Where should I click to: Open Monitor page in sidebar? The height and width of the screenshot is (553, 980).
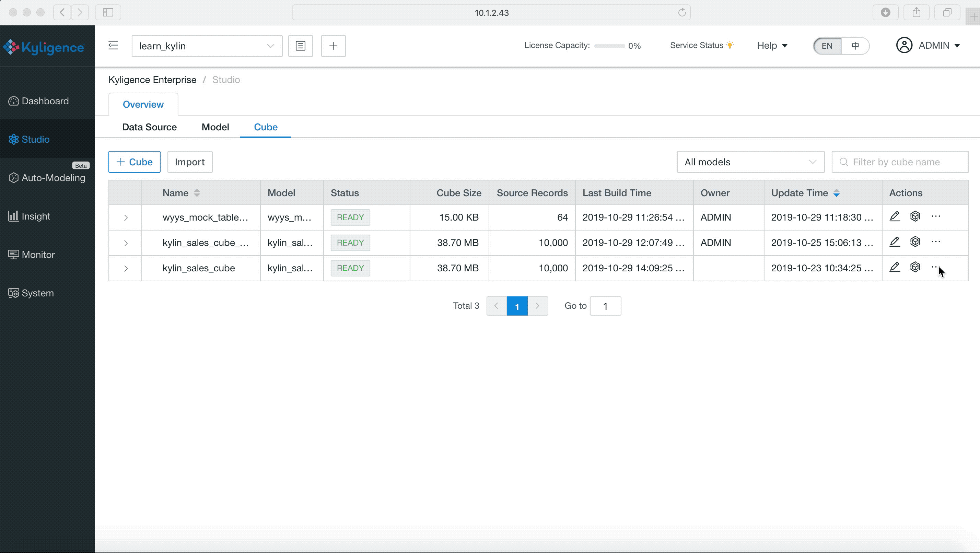click(x=38, y=255)
